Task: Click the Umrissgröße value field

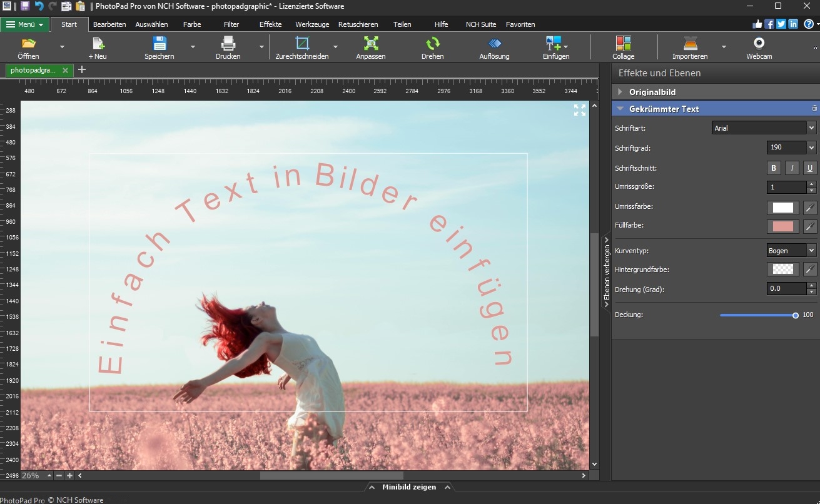Action: pyautogui.click(x=787, y=187)
